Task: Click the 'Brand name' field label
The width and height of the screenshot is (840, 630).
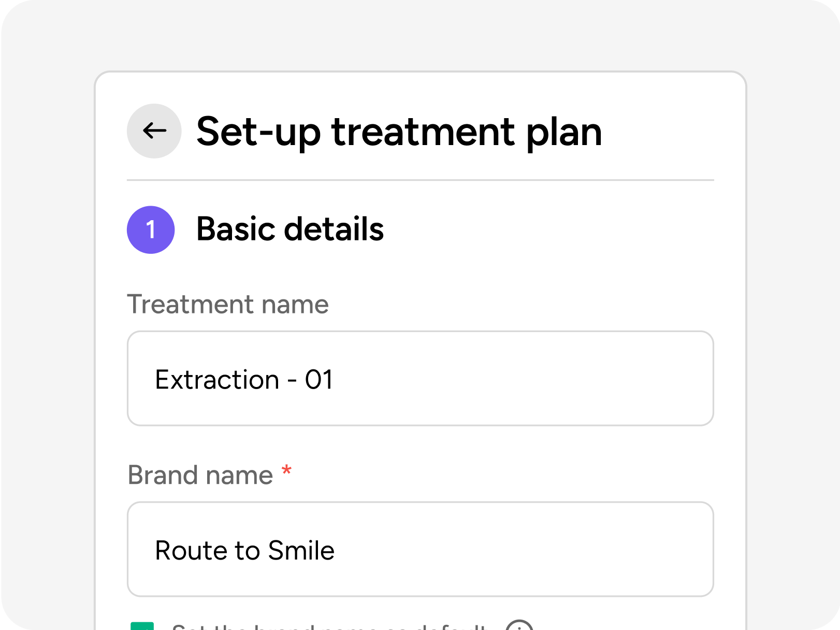Action: pos(200,475)
